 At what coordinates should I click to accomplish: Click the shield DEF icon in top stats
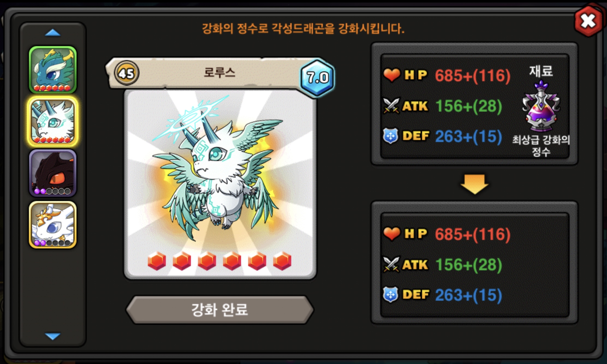pos(391,136)
